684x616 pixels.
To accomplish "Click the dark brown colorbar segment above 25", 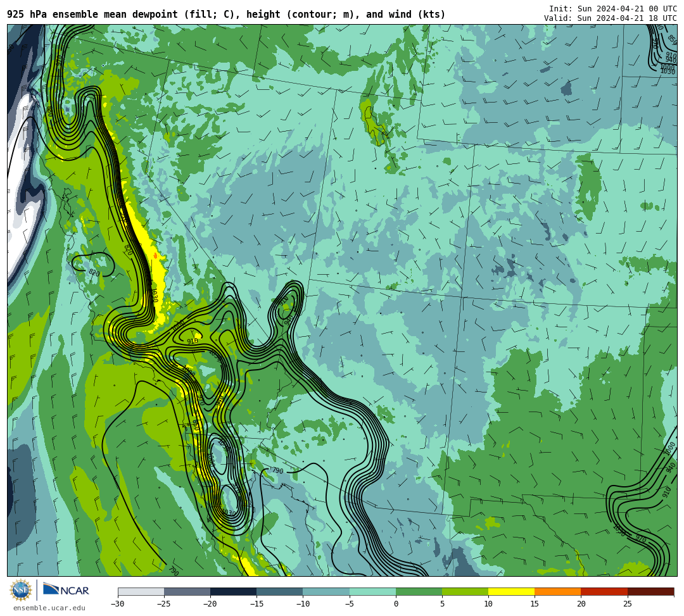I will [651, 591].
